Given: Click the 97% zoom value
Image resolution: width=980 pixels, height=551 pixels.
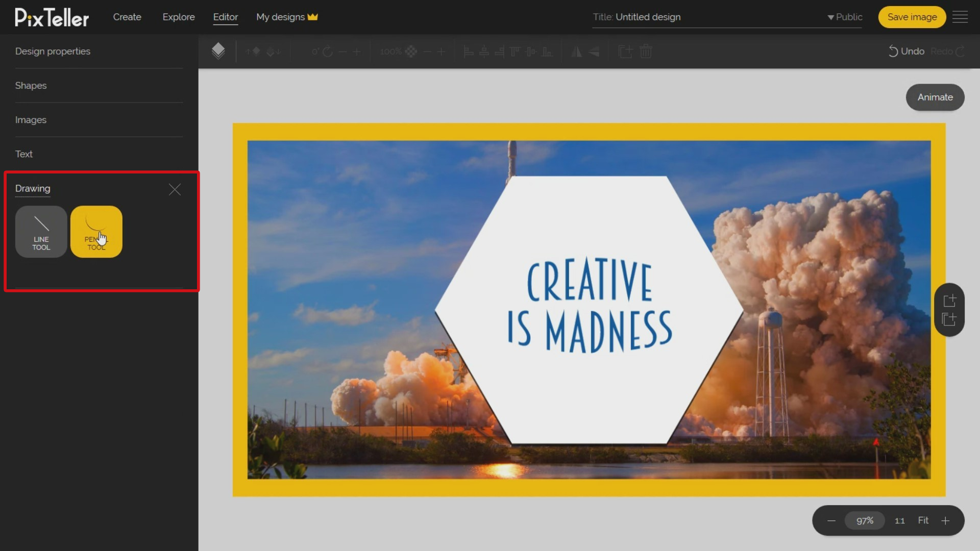Looking at the screenshot, I should (865, 520).
